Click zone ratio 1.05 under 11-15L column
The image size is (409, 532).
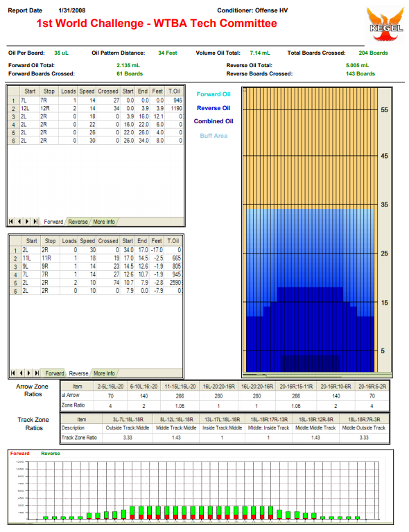(180, 406)
